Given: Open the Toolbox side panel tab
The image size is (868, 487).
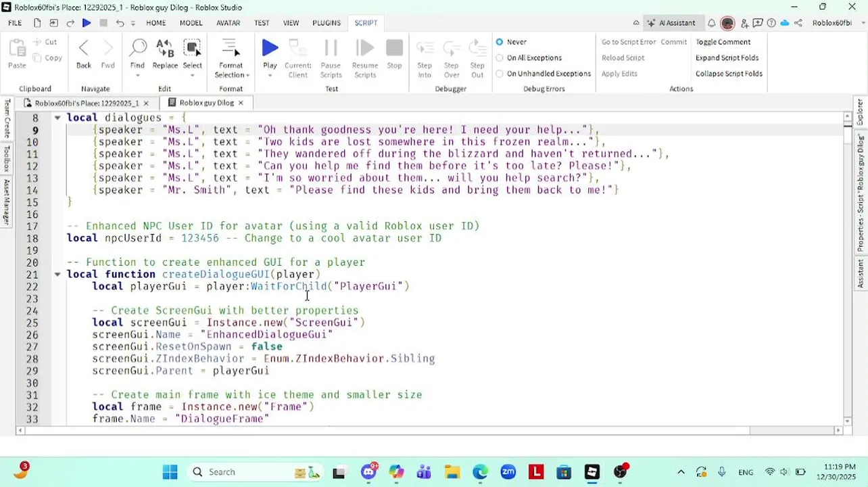Looking at the screenshot, I should (x=7, y=160).
